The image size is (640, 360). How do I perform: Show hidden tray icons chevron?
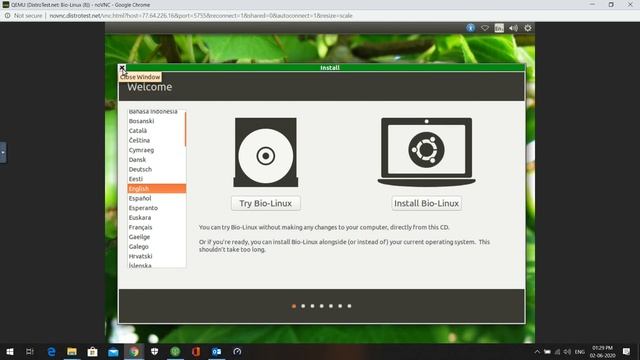pyautogui.click(x=537, y=351)
